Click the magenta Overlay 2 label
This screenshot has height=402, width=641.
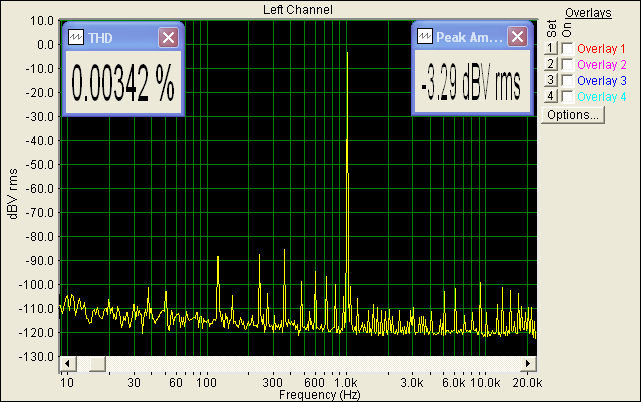(x=602, y=65)
